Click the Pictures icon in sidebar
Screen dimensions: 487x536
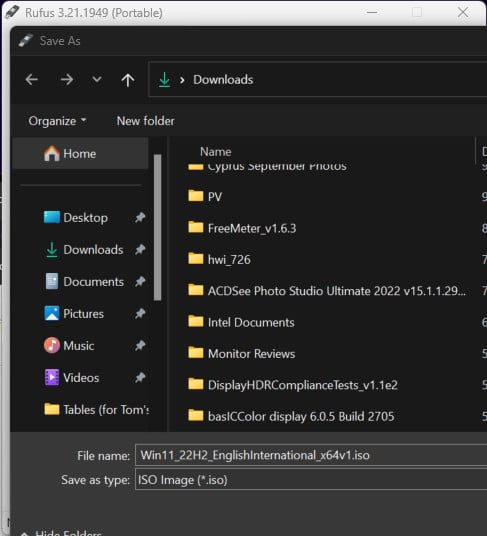52,313
